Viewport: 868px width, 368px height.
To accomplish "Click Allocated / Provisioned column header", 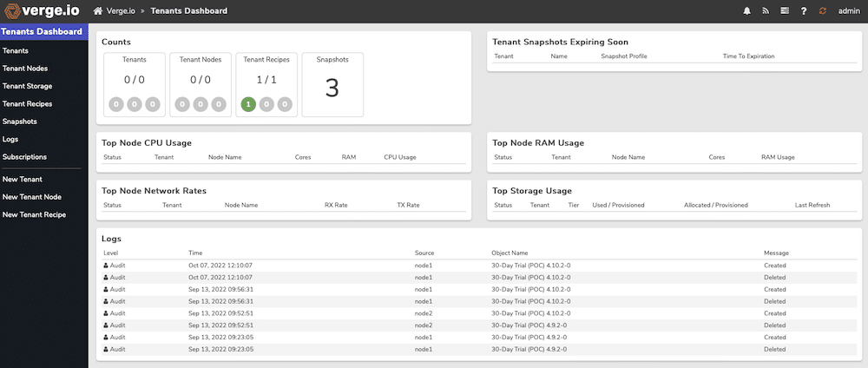I will (716, 206).
